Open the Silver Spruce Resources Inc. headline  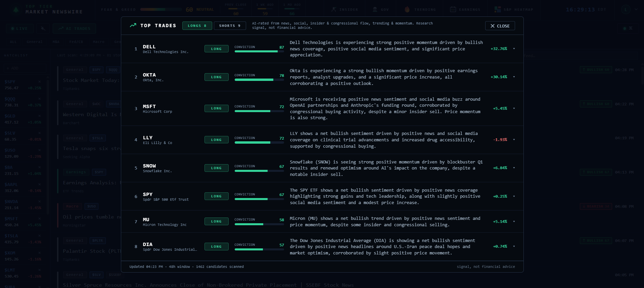click(208, 285)
